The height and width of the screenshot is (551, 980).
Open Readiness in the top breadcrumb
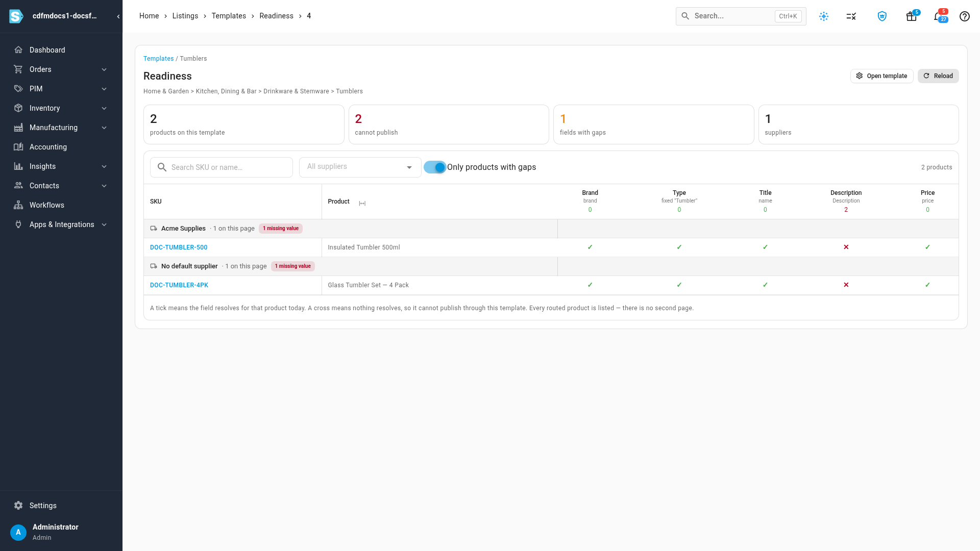[276, 16]
